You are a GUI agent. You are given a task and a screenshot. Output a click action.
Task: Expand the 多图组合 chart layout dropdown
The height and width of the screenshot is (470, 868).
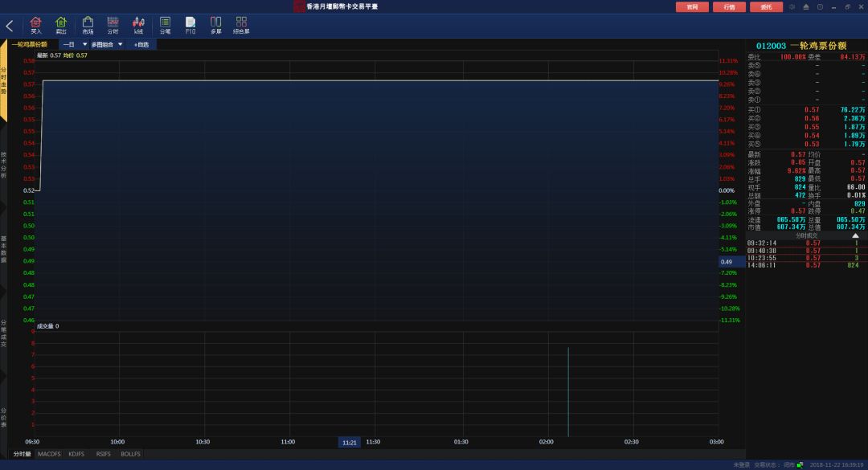pyautogui.click(x=107, y=44)
